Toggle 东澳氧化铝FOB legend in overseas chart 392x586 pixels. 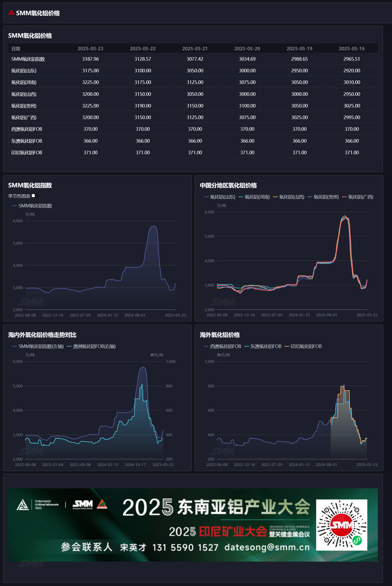pyautogui.click(x=263, y=346)
